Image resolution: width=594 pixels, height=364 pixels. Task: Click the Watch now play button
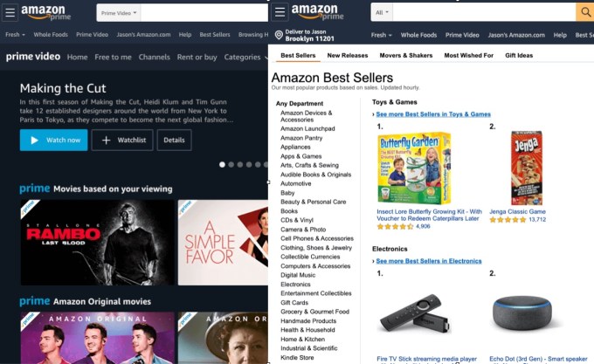(54, 140)
